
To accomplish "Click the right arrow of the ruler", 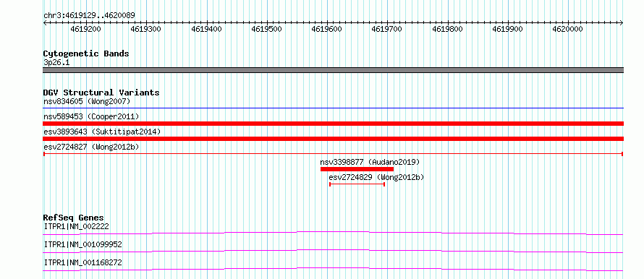I will point(621,22).
